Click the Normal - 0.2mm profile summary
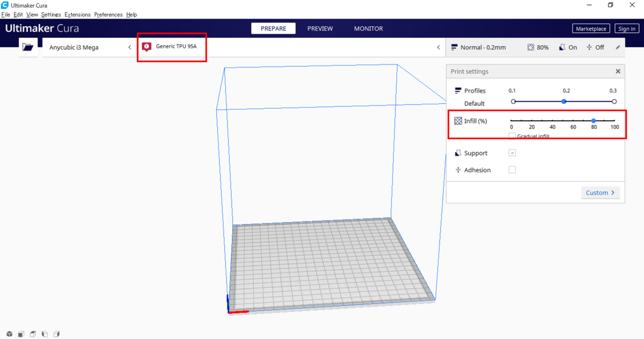The width and height of the screenshot is (644, 339). (478, 47)
